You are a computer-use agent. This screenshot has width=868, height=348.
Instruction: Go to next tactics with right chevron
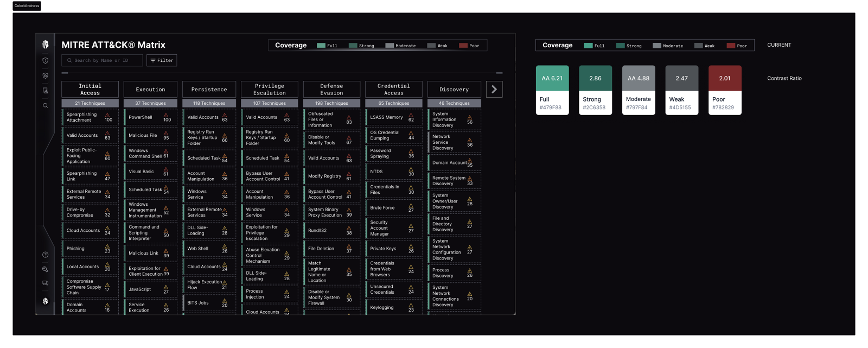(x=494, y=89)
